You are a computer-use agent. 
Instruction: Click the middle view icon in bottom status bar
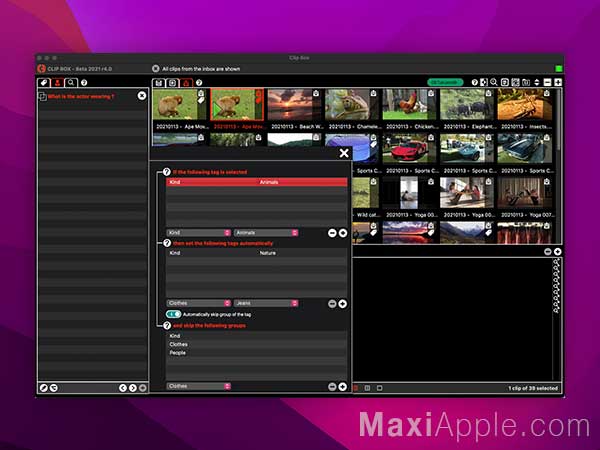click(x=367, y=388)
